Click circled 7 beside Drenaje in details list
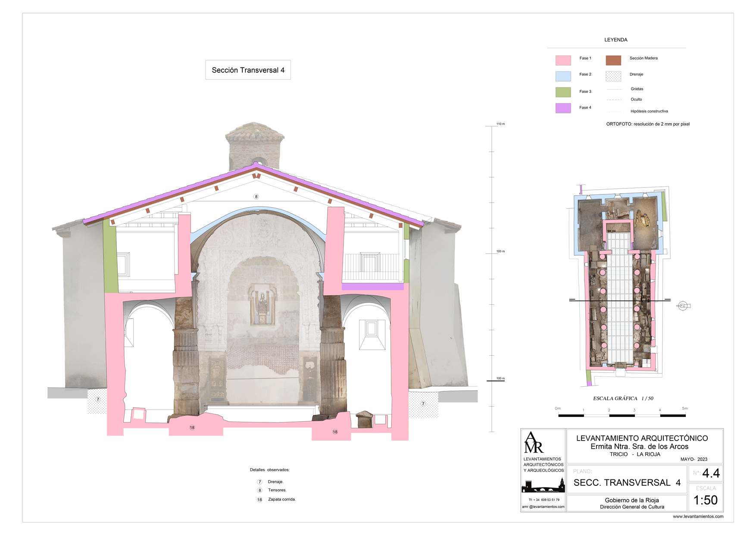 coord(259,482)
